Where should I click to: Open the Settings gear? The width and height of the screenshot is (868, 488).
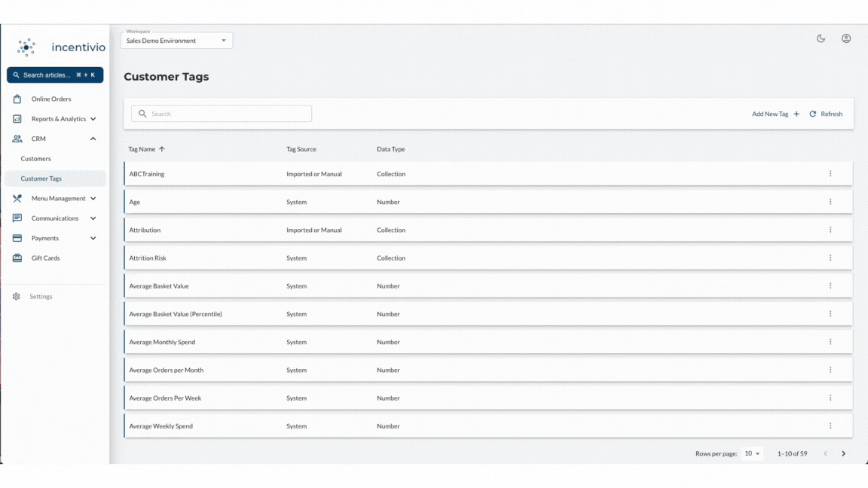coord(16,296)
